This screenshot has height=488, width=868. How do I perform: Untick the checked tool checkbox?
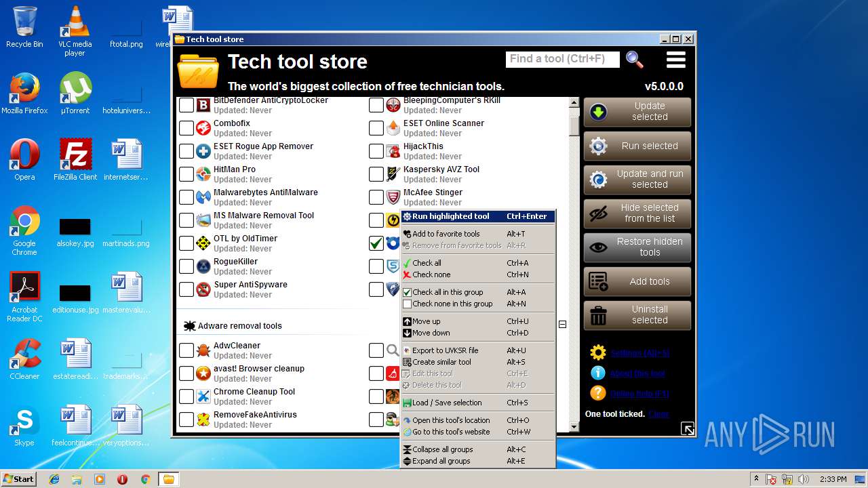tap(376, 243)
